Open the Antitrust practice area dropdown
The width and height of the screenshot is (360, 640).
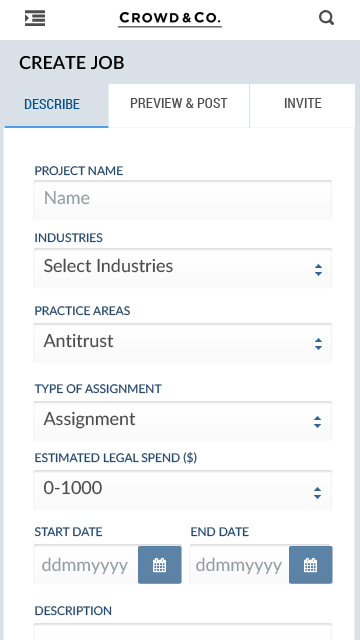pyautogui.click(x=182, y=343)
